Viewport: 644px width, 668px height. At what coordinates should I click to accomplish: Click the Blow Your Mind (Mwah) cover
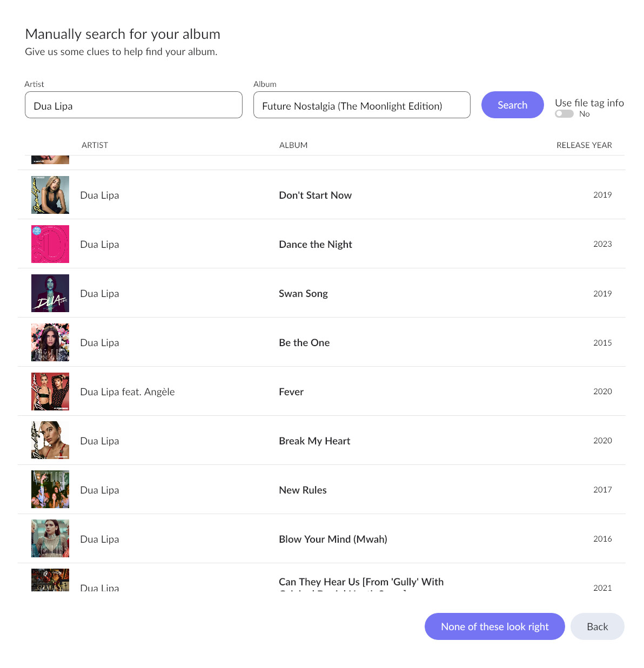coord(50,539)
